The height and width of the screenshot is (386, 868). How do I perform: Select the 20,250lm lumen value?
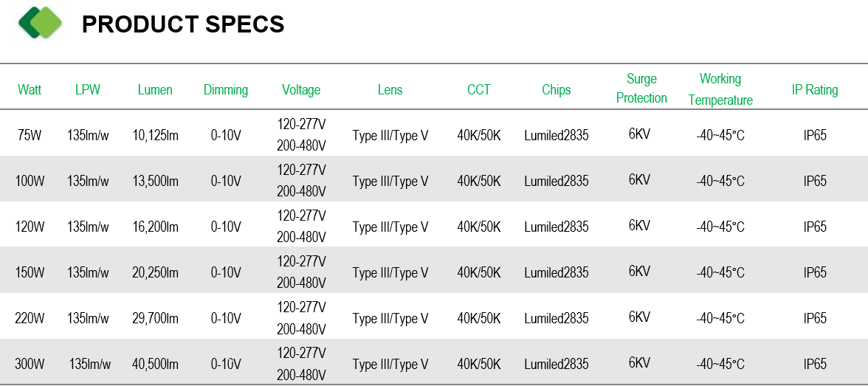click(156, 272)
